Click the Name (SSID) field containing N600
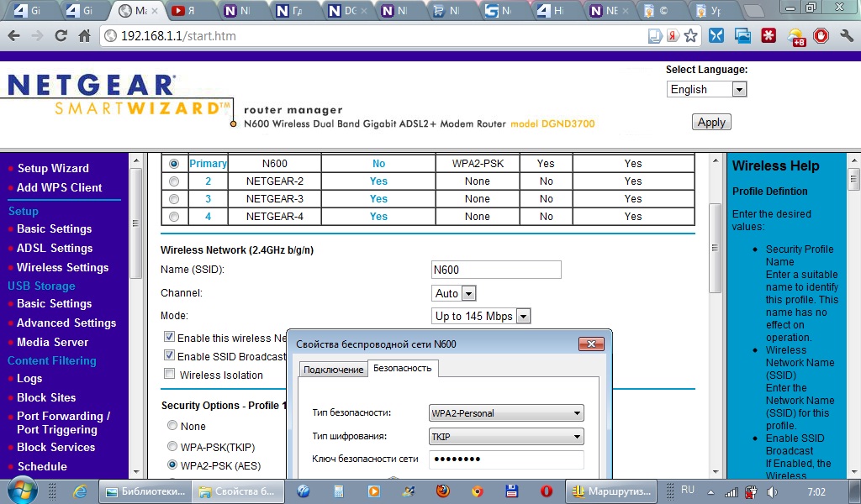This screenshot has height=504, width=861. coord(495,270)
